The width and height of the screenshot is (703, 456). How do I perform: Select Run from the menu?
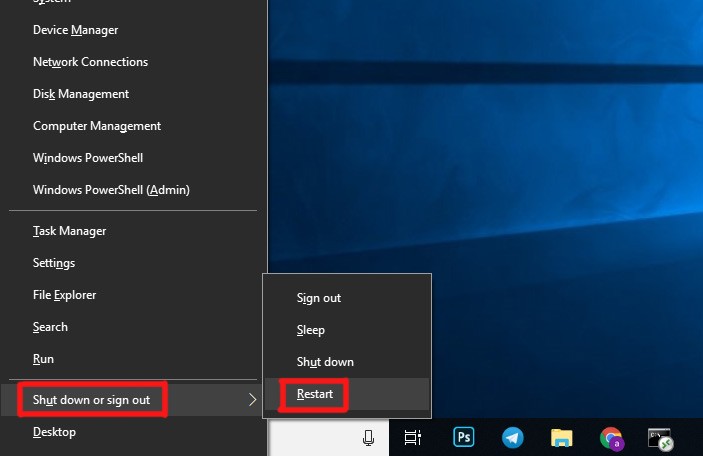click(43, 359)
